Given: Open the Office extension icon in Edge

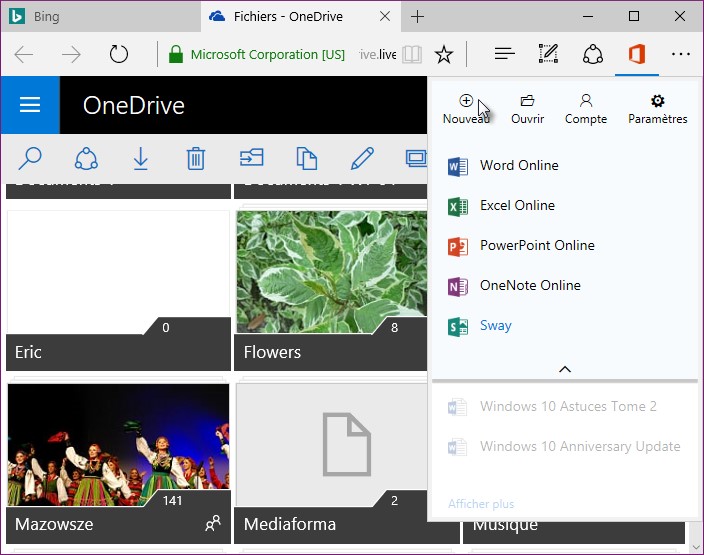Looking at the screenshot, I should click(x=636, y=54).
